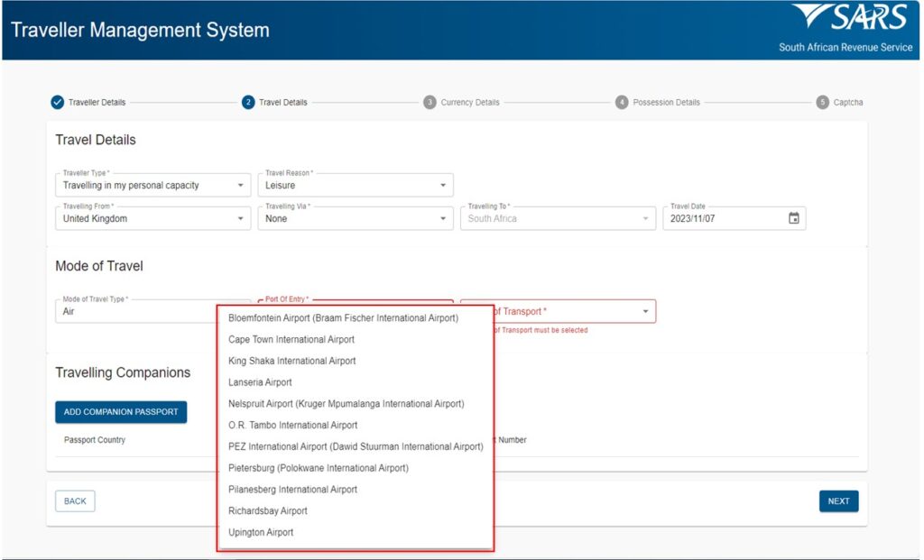Open the Traveller Type dropdown arrow
This screenshot has height=560, width=924.
(x=242, y=184)
